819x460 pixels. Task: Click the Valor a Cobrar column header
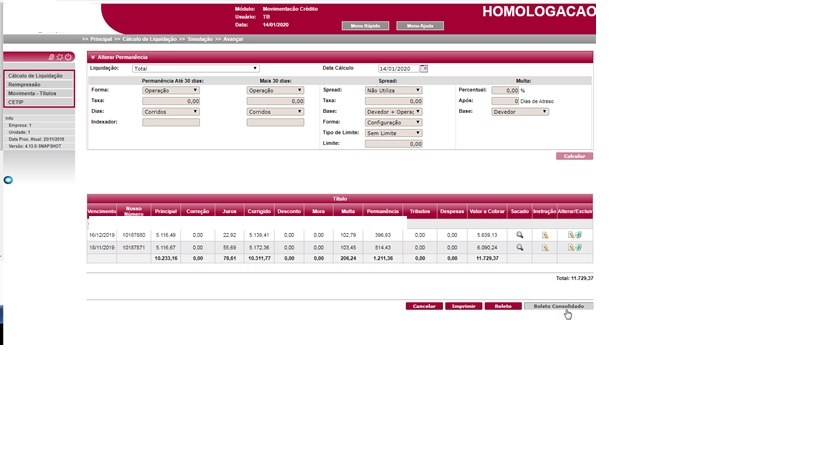(487, 211)
